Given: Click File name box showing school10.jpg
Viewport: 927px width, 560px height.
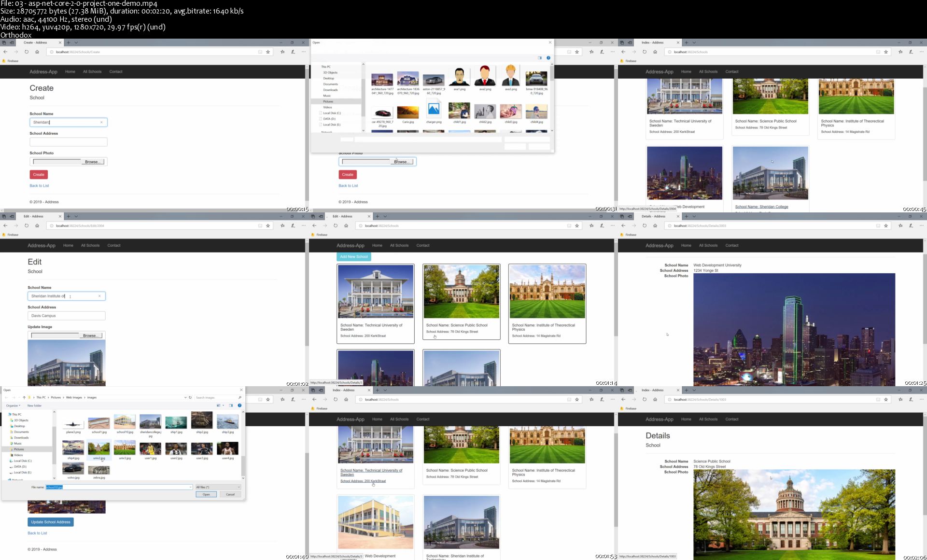Looking at the screenshot, I should (118, 487).
